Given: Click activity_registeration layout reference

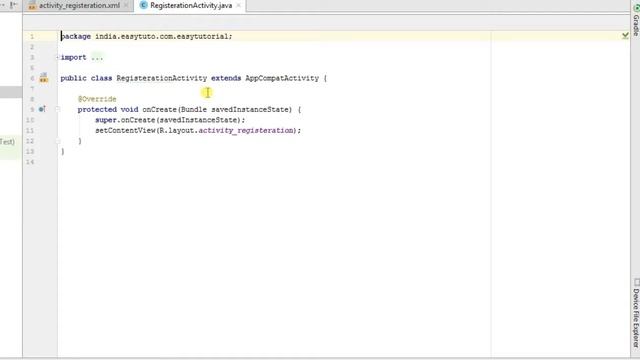Looking at the screenshot, I should pyautogui.click(x=246, y=131).
